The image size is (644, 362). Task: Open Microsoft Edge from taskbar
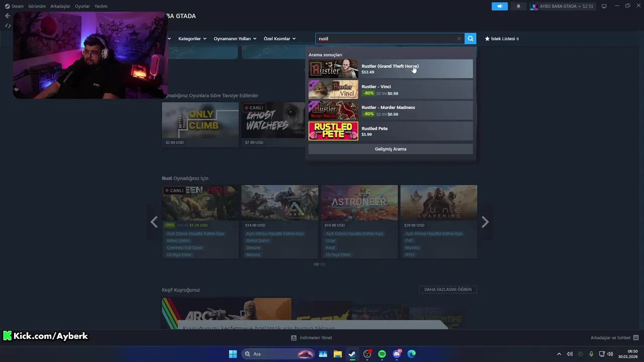click(412, 354)
